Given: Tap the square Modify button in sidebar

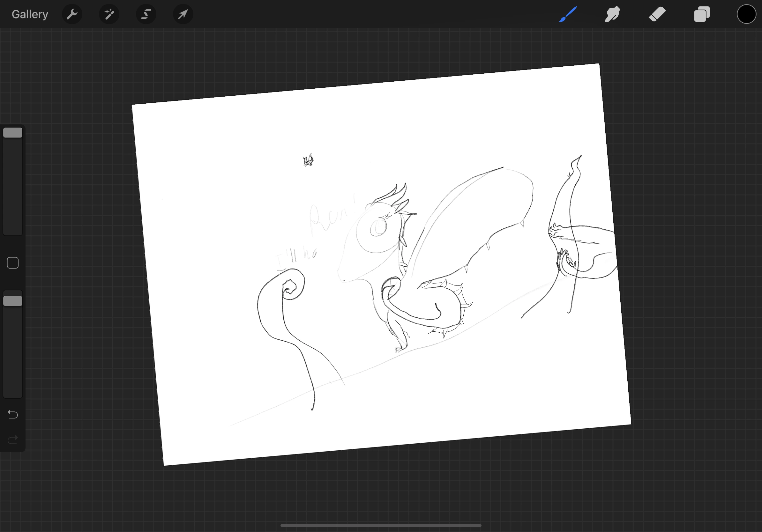Looking at the screenshot, I should [13, 263].
